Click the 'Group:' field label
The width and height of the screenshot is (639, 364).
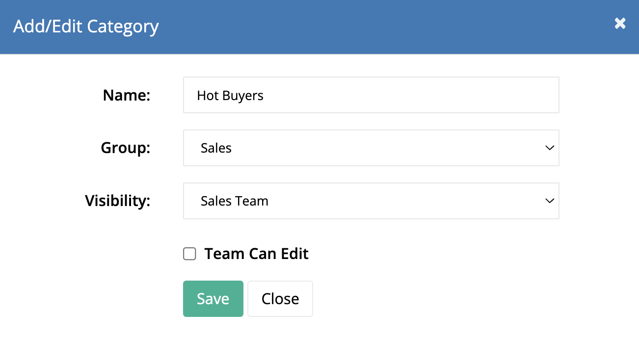[125, 148]
